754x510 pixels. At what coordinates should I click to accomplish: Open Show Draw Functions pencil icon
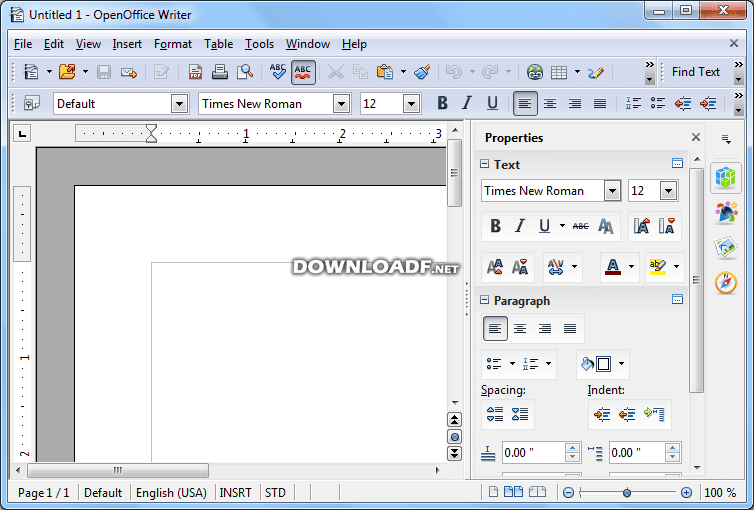tap(596, 72)
